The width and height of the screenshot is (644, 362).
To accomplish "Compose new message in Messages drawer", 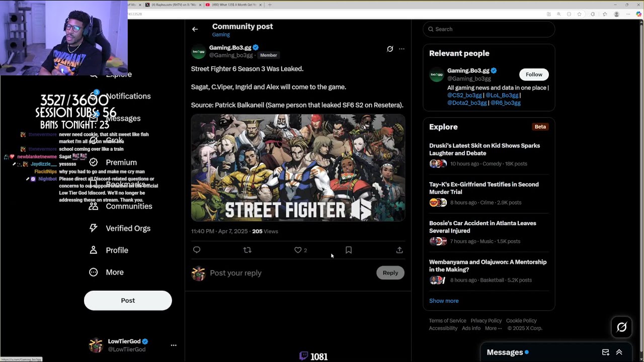I will (x=606, y=352).
